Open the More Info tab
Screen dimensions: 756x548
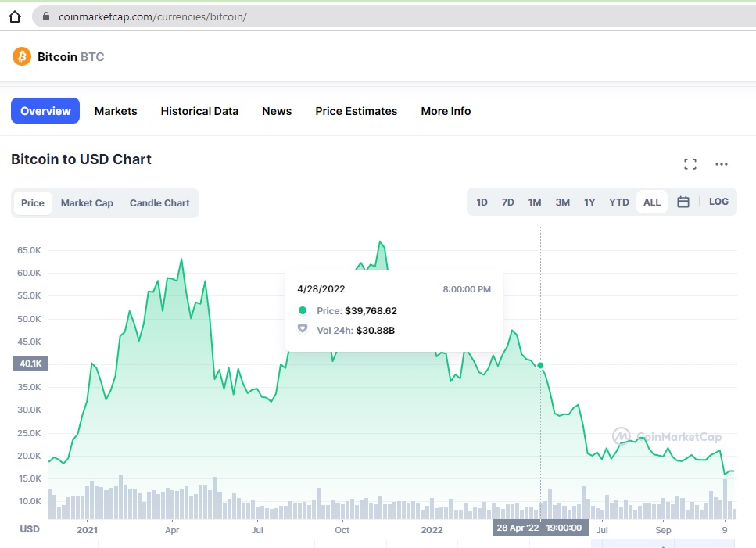[446, 111]
